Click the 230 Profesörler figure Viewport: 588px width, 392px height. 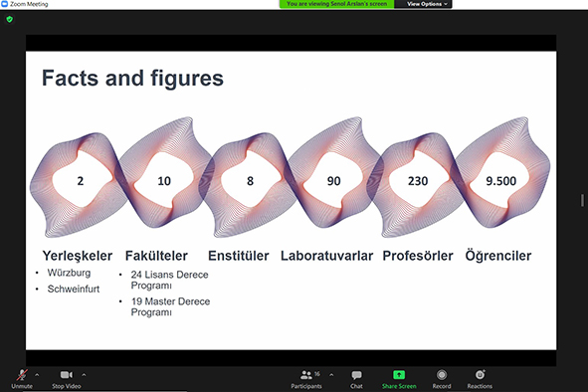(418, 181)
